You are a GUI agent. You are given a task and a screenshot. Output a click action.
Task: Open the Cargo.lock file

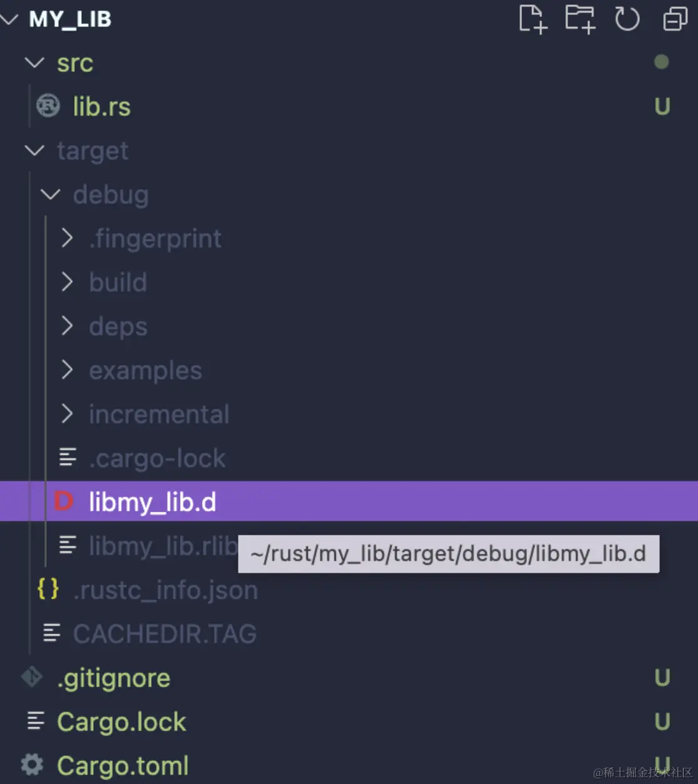click(x=121, y=722)
